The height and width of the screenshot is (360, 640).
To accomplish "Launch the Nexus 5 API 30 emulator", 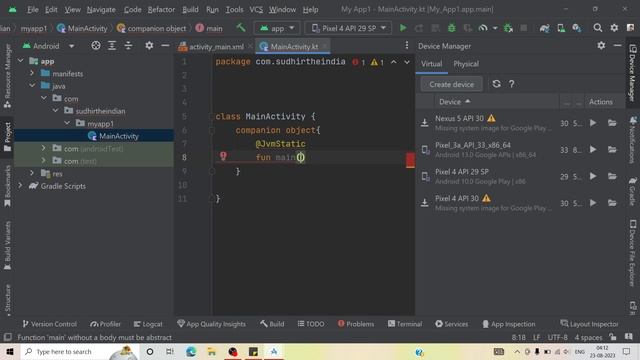I will coord(593,123).
